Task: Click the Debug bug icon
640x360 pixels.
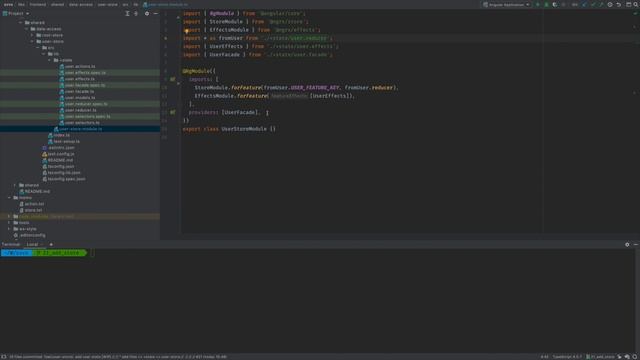Action: [x=546, y=4]
